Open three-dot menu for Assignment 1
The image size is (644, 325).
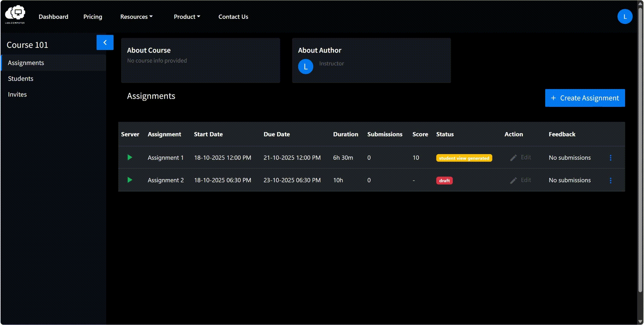point(611,158)
